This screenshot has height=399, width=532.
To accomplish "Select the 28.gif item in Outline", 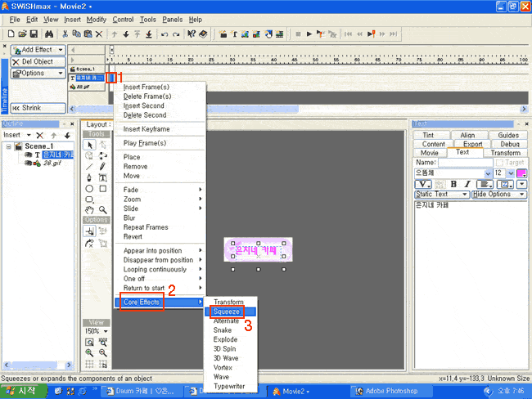I will coord(52,163).
